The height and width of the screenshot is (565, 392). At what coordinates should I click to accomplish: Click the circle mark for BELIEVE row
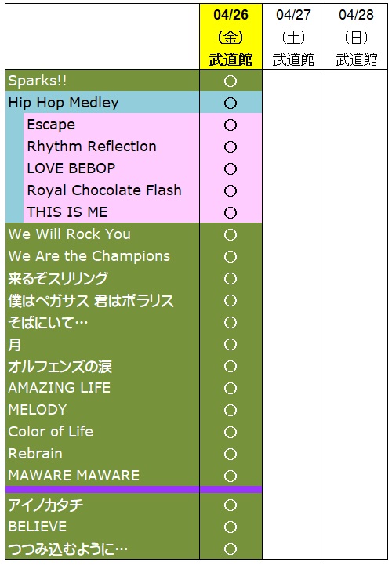[x=230, y=527]
